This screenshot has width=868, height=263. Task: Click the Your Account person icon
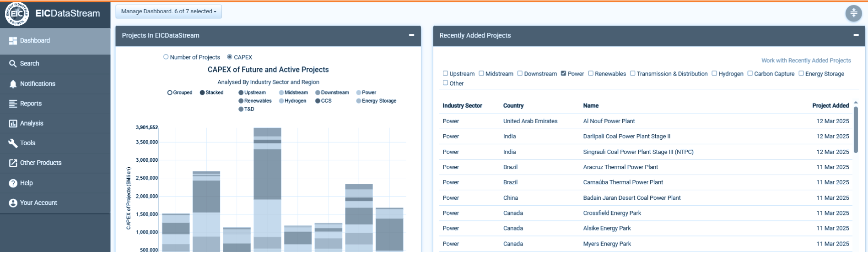pyautogui.click(x=13, y=203)
